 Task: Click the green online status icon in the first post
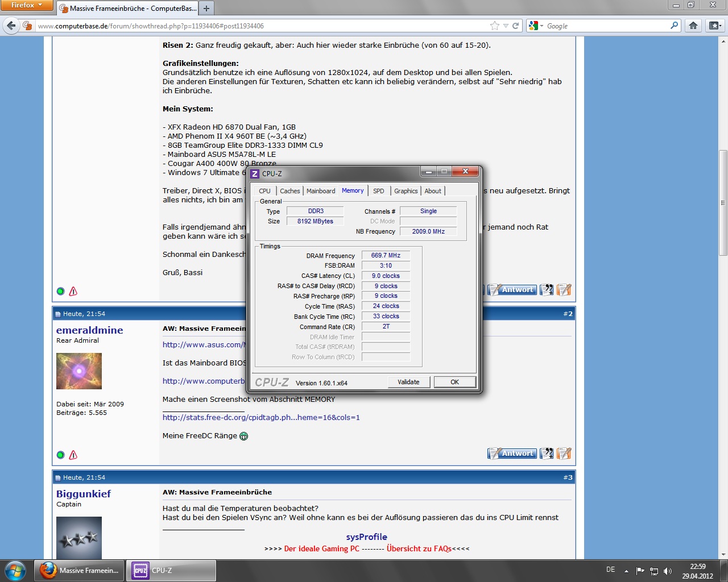(x=61, y=292)
